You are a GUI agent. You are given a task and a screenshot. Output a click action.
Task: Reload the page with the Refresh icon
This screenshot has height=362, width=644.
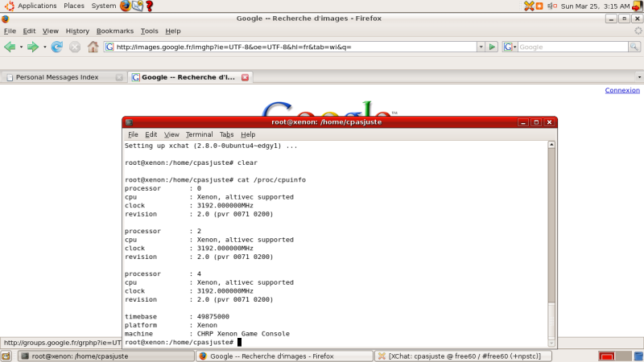click(x=56, y=47)
